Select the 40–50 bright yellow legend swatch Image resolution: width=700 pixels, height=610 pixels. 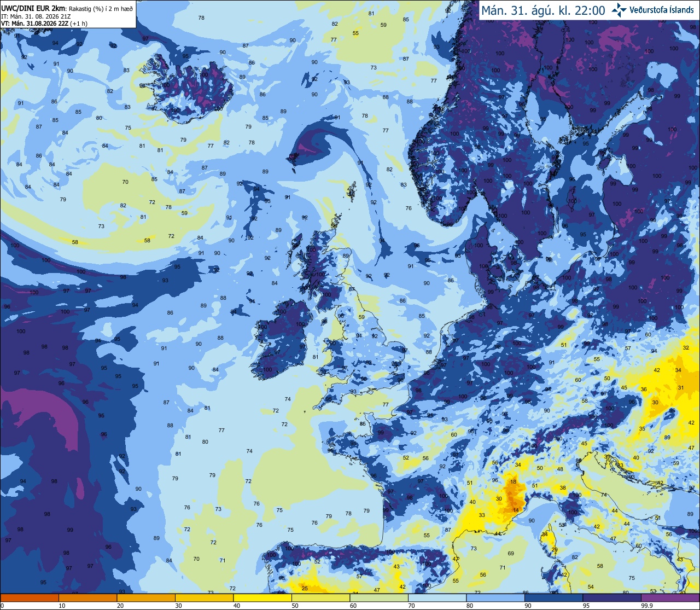point(262,598)
